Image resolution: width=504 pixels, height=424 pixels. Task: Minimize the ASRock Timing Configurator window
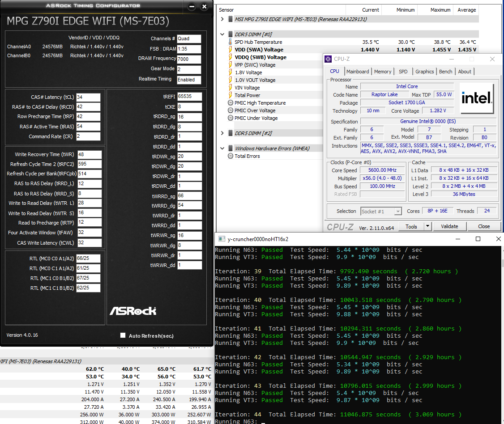192,6
